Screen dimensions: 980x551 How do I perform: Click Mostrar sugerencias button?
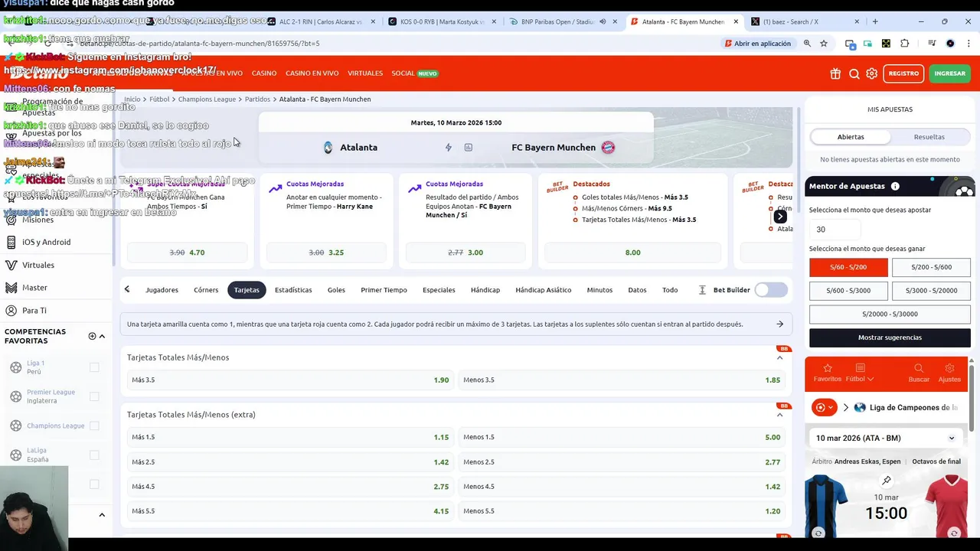pos(890,337)
